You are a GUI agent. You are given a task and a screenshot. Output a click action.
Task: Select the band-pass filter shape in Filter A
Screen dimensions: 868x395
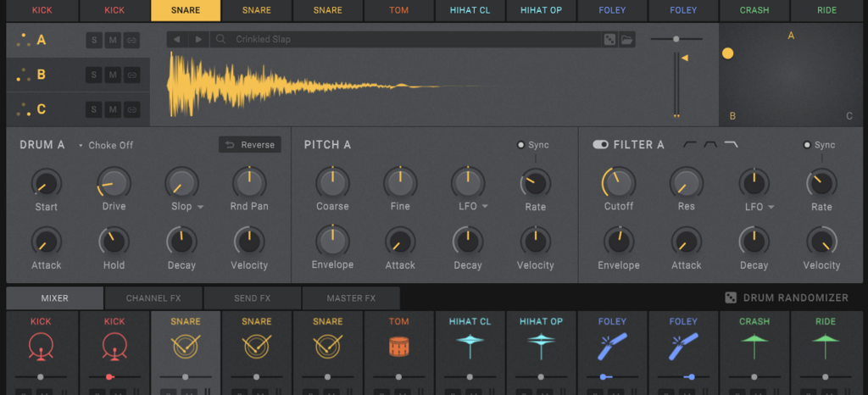[x=710, y=144]
